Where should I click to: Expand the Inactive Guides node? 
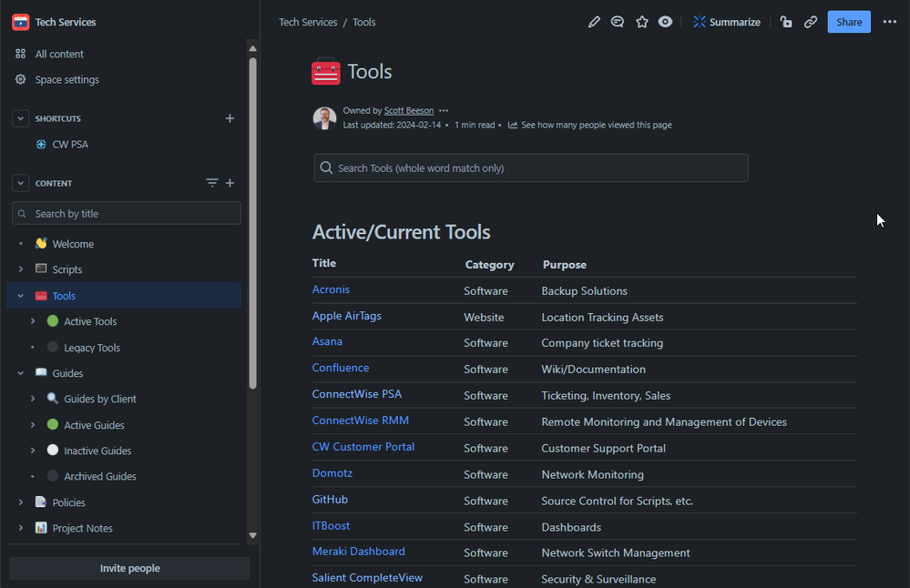[x=33, y=451]
